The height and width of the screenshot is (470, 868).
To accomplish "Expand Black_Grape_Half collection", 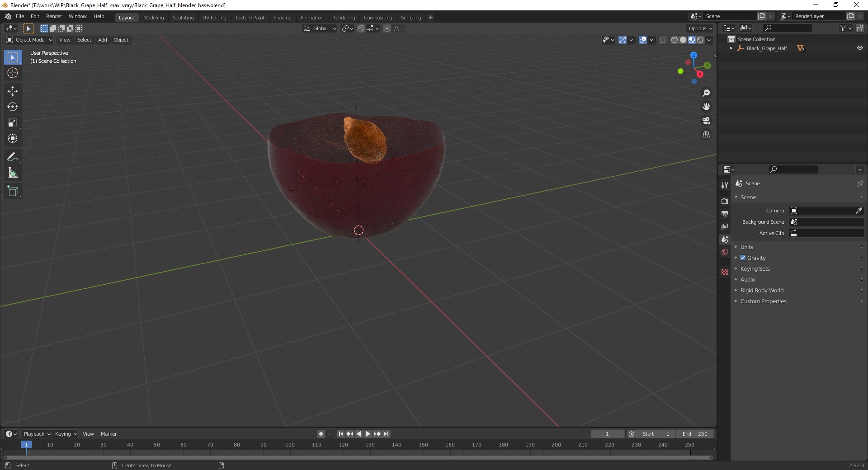I will tap(731, 48).
